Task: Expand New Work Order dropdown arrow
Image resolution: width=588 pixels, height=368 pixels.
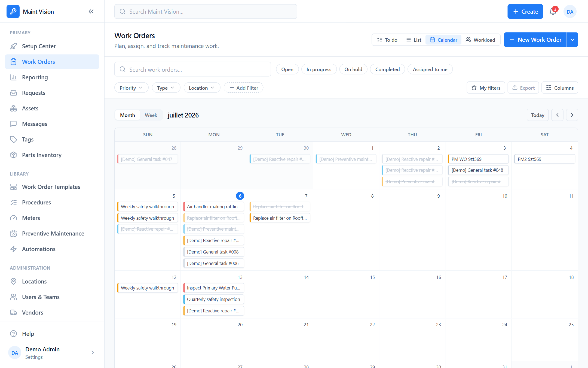Action: 572,40
